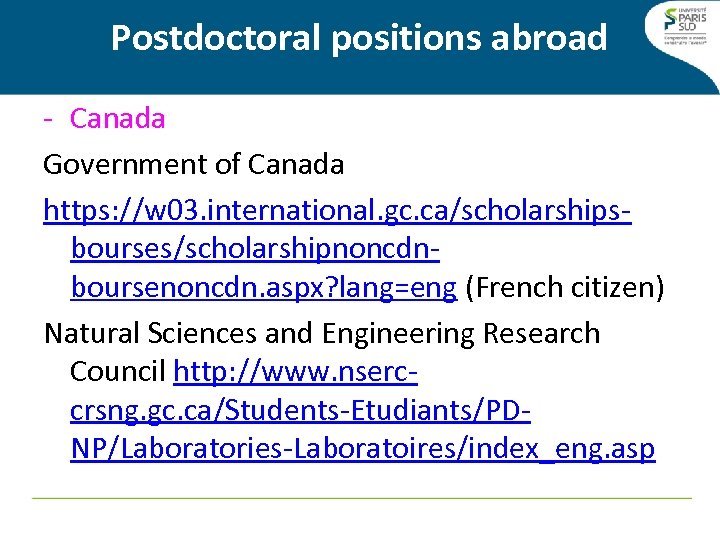Click the 'crsng.gc.ca/Students-Etudiants/PD-' link line

coord(300,411)
